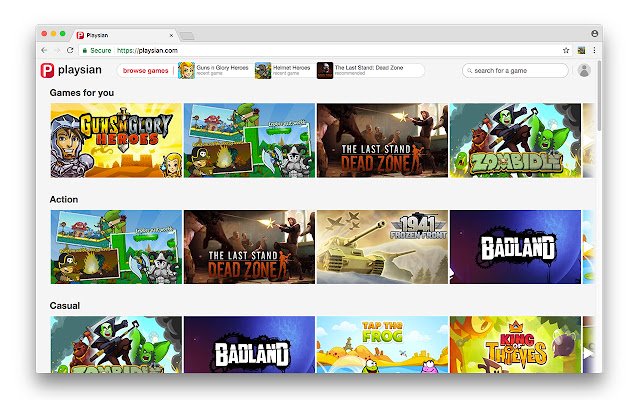
Task: Click the browser extension icon beside star
Action: tap(581, 50)
